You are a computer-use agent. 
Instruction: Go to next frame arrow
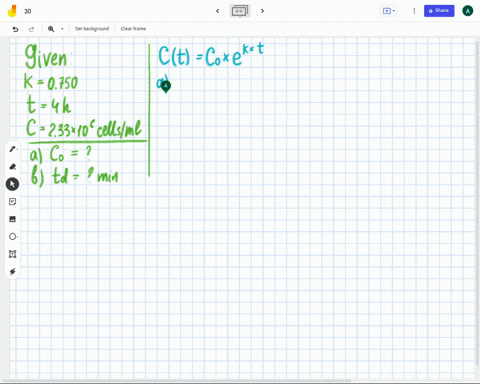tap(262, 11)
